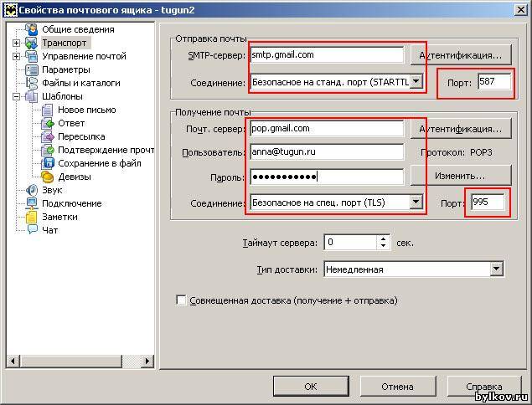The width and height of the screenshot is (532, 405).
Task: Click the Шаблоны icon
Action: pos(32,96)
